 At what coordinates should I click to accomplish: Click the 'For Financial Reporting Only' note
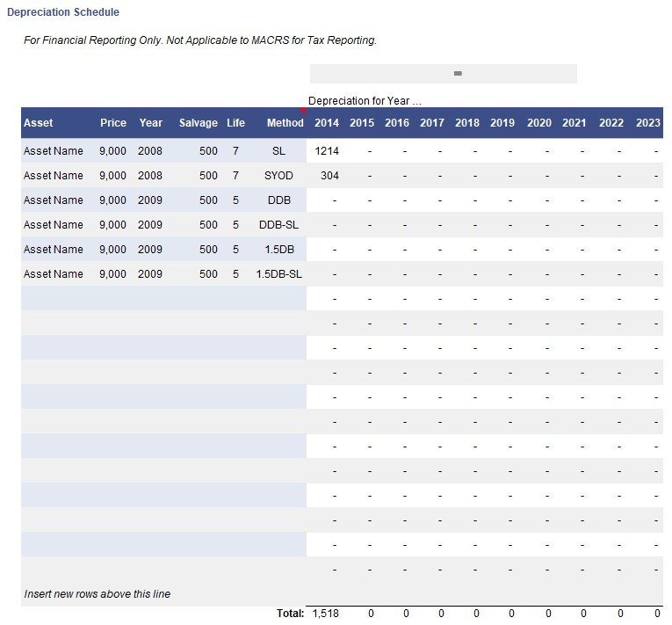coord(200,40)
